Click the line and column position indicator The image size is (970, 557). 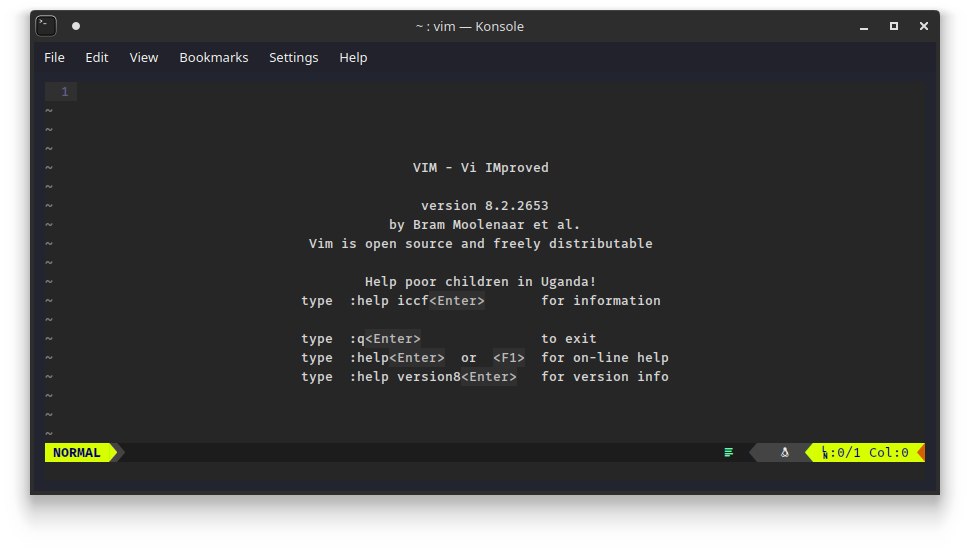click(865, 452)
